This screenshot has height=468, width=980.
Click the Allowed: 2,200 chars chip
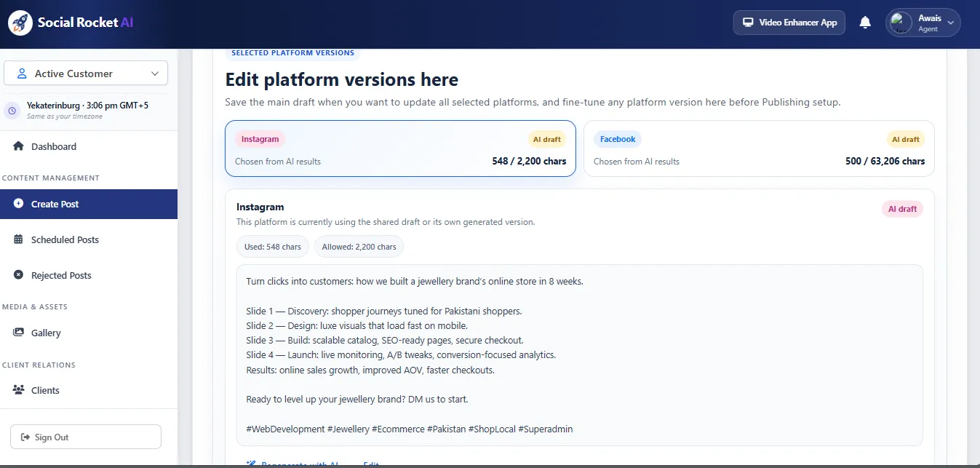pos(359,247)
